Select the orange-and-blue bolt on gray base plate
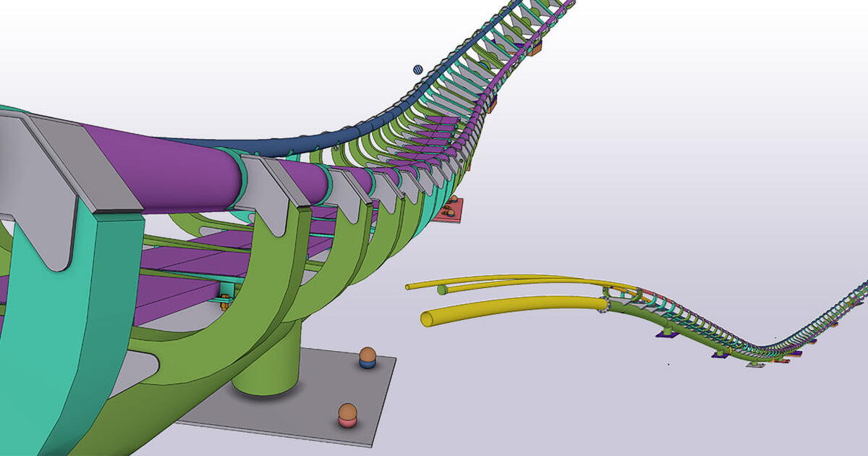This screenshot has width=868, height=456. 368,357
